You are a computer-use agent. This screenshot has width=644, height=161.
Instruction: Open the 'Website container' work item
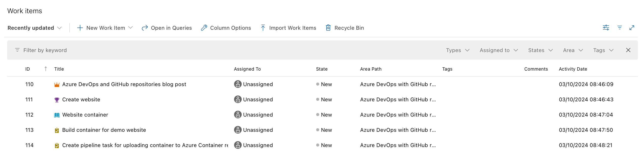[85, 115]
